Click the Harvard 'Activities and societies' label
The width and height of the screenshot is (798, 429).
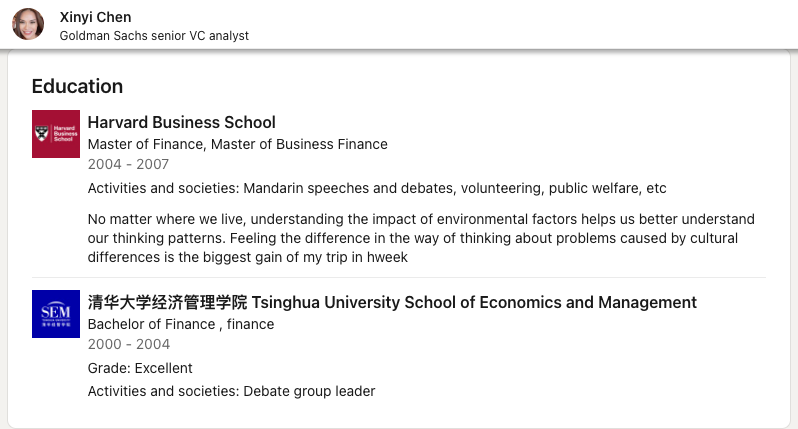pos(164,188)
